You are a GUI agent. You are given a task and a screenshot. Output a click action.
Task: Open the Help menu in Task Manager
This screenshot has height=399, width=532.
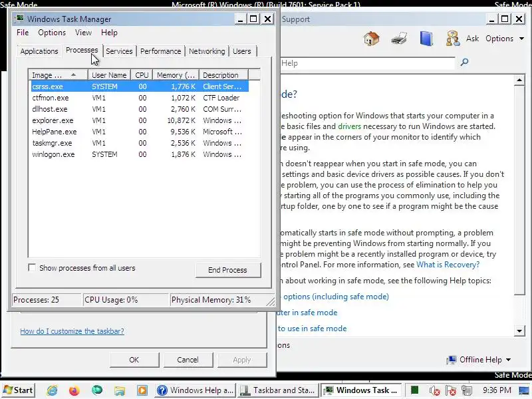109,33
